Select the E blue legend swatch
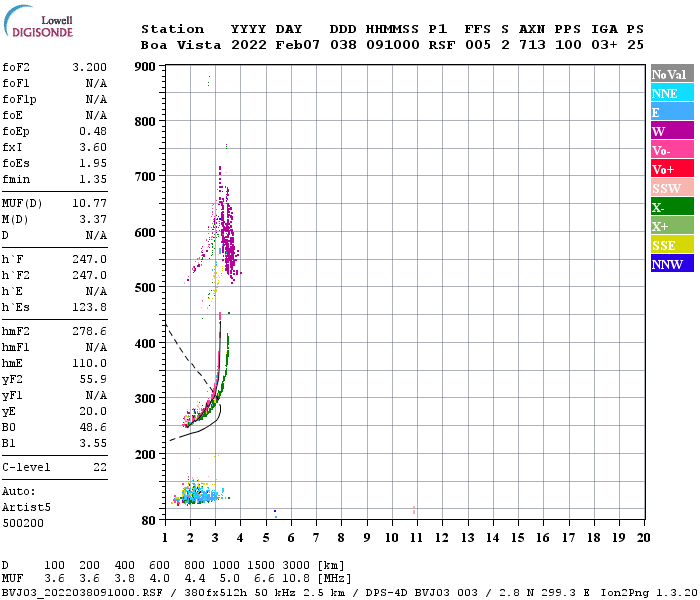The image size is (700, 600). point(672,112)
